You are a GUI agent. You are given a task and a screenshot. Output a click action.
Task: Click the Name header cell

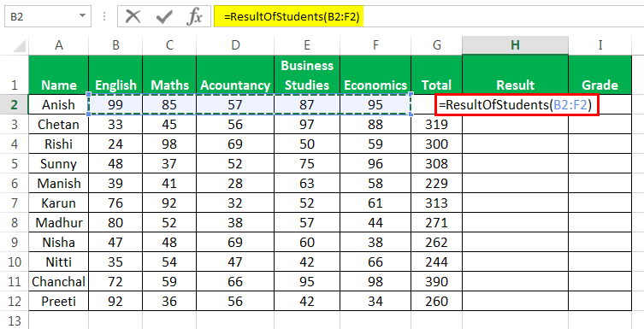tap(59, 74)
